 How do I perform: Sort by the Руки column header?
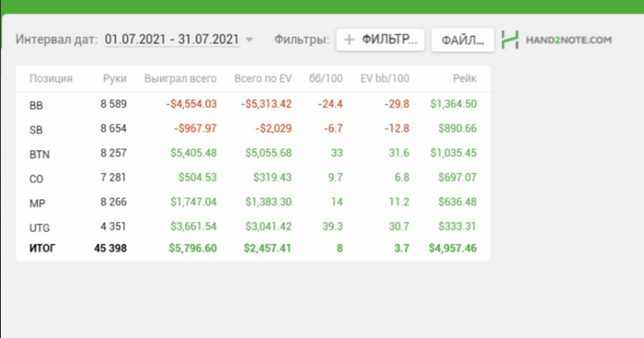pos(115,78)
